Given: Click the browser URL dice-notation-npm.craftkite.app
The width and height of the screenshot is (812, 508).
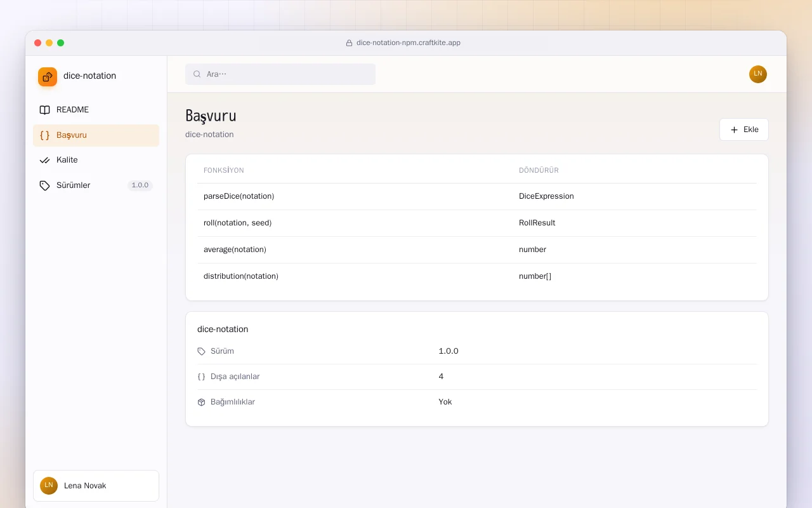Looking at the screenshot, I should tap(409, 43).
